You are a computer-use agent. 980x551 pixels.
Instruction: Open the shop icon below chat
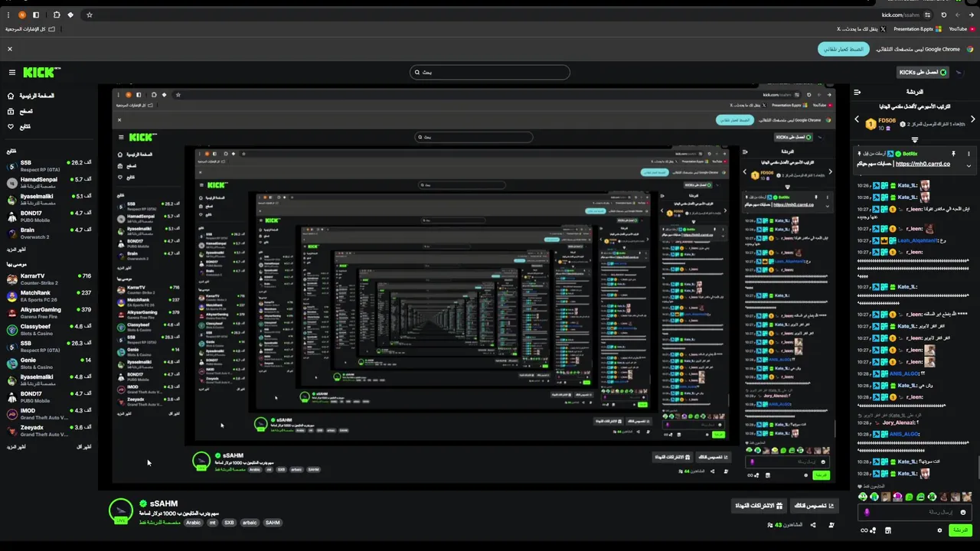tap(888, 530)
